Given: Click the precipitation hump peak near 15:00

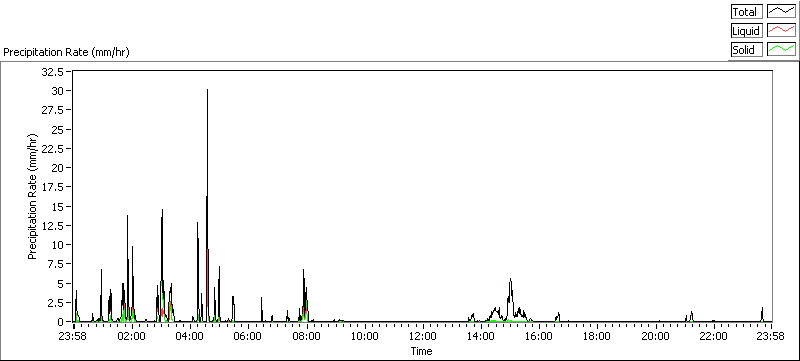Looking at the screenshot, I should click(x=510, y=279).
